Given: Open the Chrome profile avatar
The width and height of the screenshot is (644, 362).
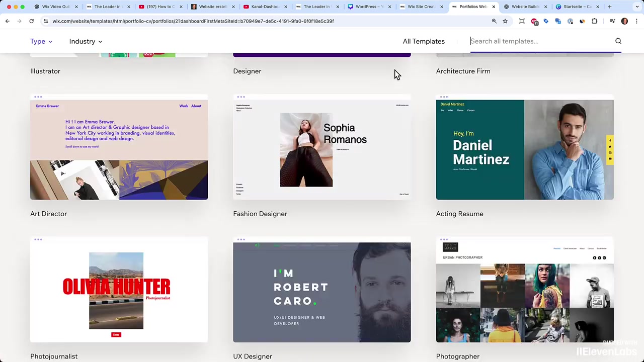Looking at the screenshot, I should pos(624,21).
